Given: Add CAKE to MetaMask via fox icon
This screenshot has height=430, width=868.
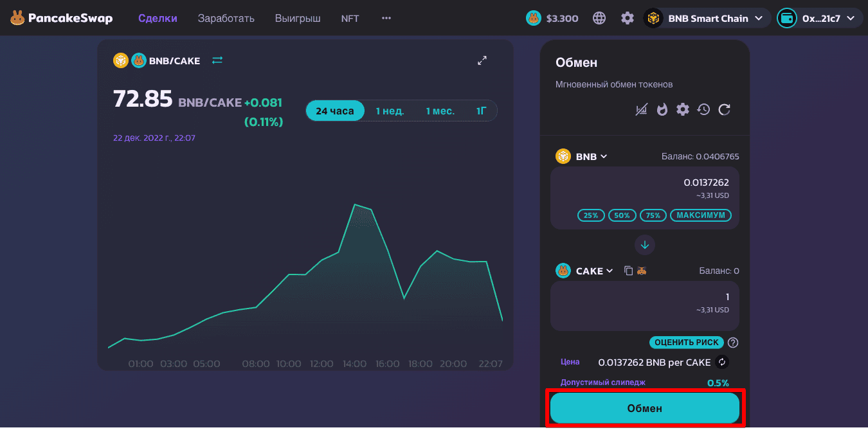Looking at the screenshot, I should (x=641, y=271).
